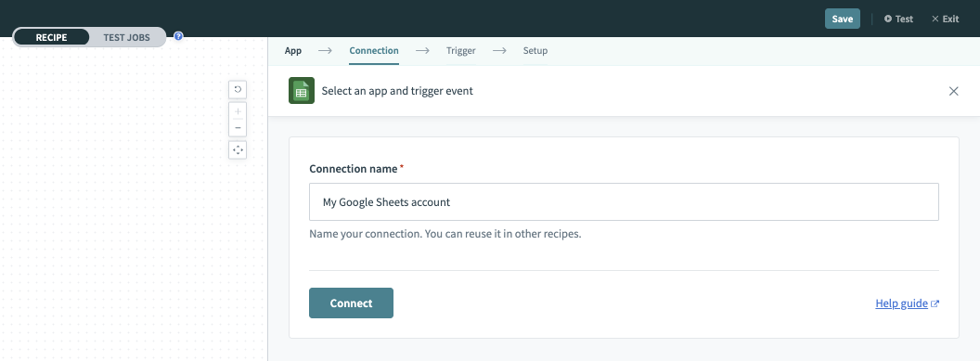This screenshot has width=980, height=361.
Task: Click the 'Select an app and trigger event' header
Action: point(397,91)
